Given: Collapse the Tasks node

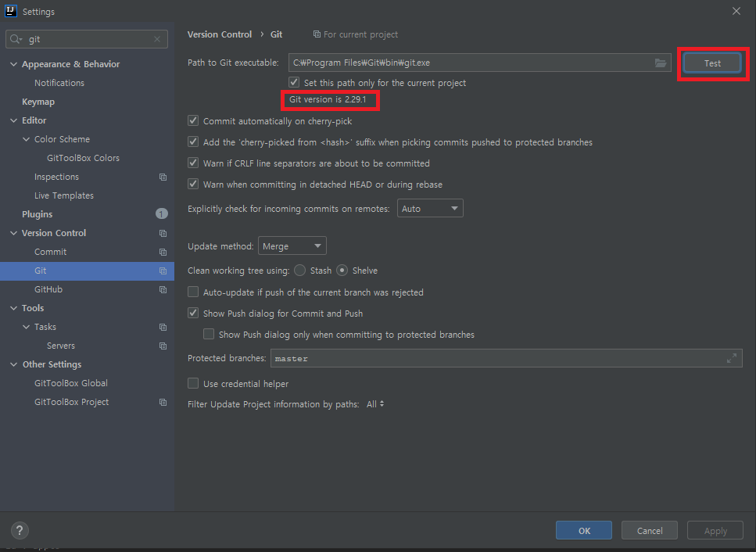Looking at the screenshot, I should [26, 328].
